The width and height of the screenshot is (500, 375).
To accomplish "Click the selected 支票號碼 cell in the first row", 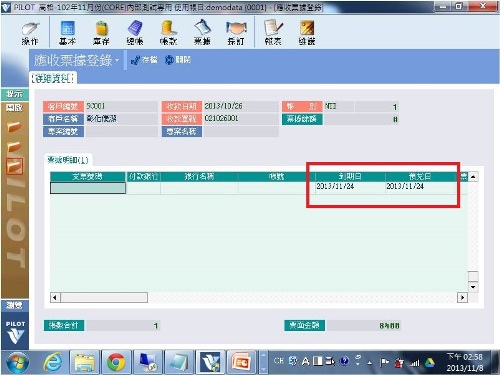I will point(88,188).
